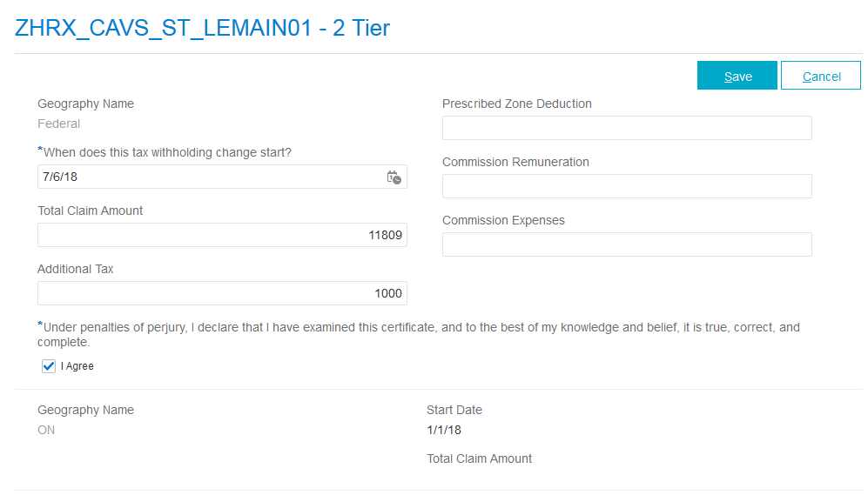
Task: Click the Additional Tax label
Action: (76, 269)
